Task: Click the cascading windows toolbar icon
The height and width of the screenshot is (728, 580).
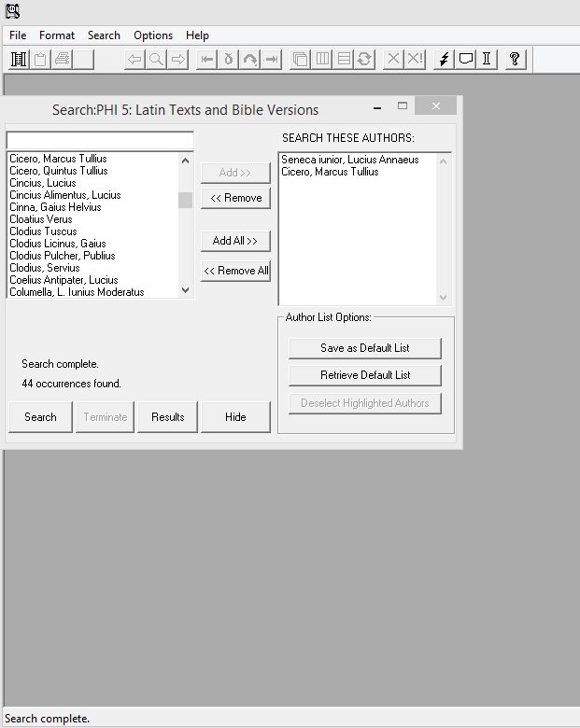Action: (x=300, y=59)
